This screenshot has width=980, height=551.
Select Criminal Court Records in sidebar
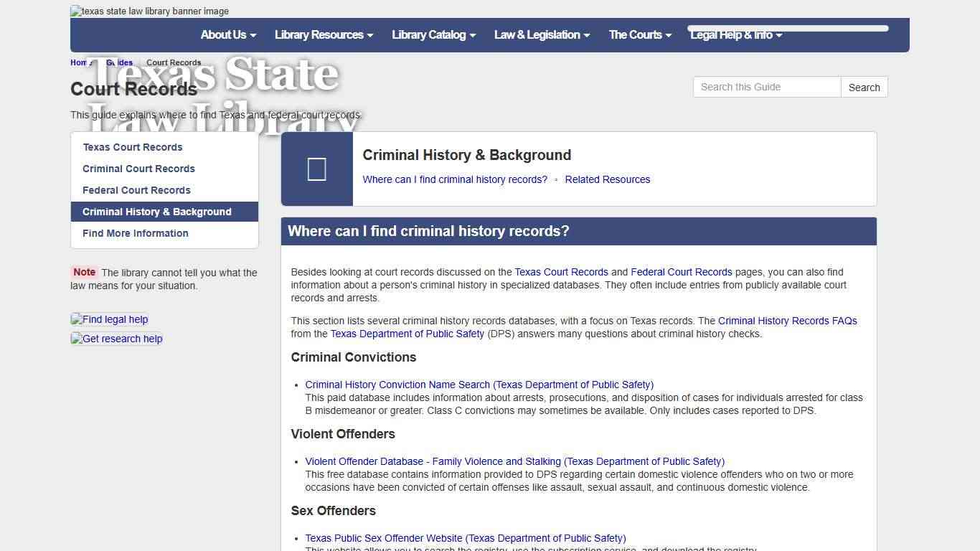pos(138,169)
